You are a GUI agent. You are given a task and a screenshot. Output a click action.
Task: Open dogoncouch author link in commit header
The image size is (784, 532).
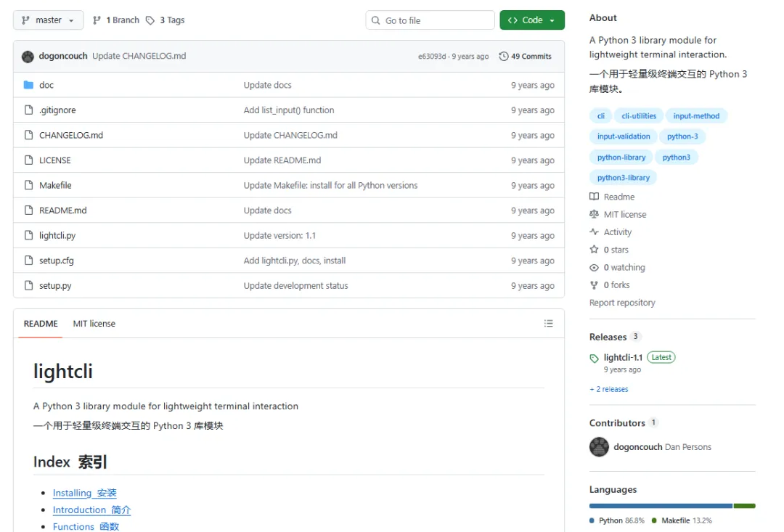(63, 56)
